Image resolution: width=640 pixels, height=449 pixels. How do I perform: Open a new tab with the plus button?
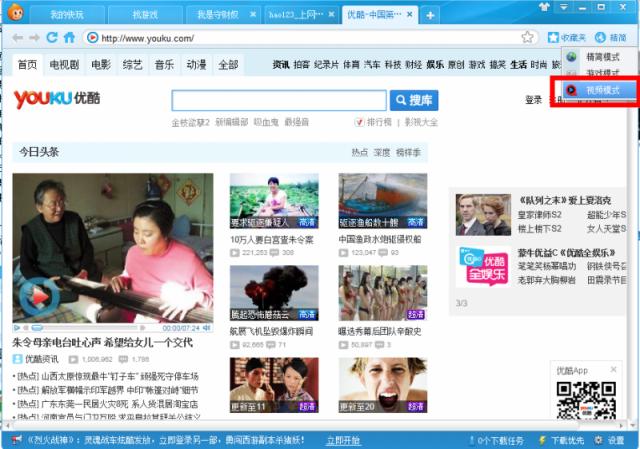tap(430, 16)
